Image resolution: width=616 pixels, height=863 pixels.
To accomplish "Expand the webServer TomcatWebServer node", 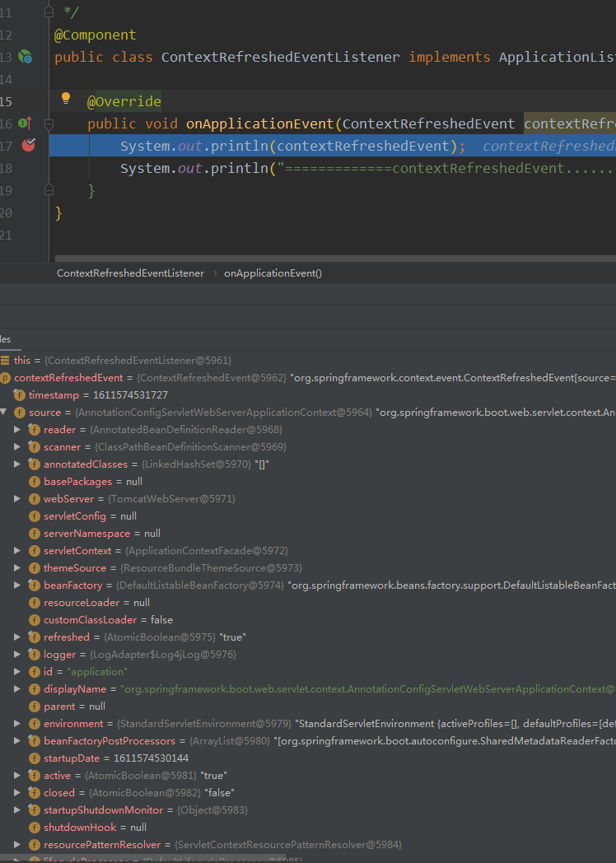I will tap(17, 499).
